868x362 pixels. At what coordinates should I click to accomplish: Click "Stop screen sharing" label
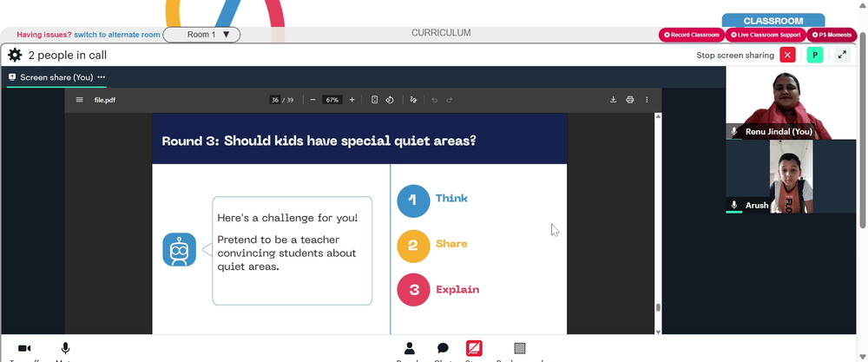(x=735, y=56)
